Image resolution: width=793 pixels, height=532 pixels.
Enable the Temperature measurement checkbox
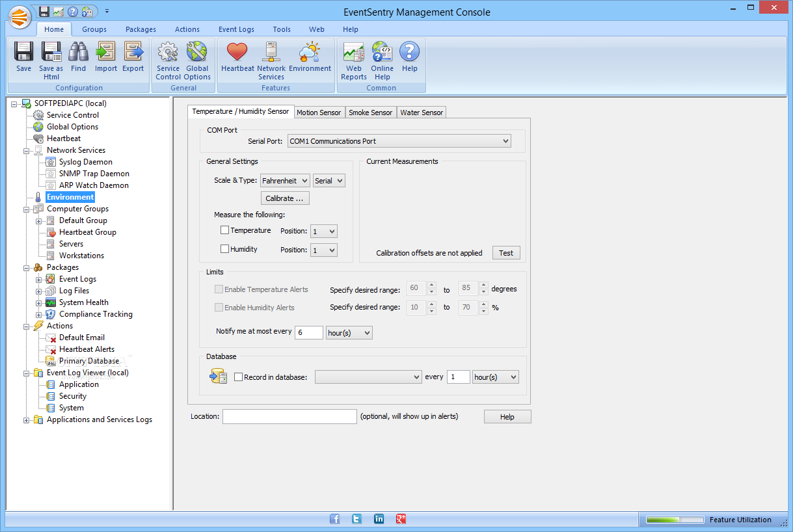click(x=225, y=230)
